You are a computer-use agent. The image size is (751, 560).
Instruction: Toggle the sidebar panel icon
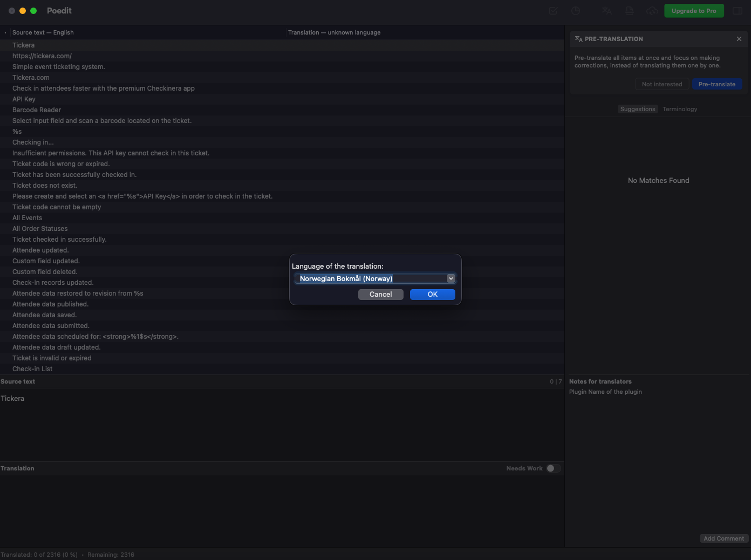738,11
